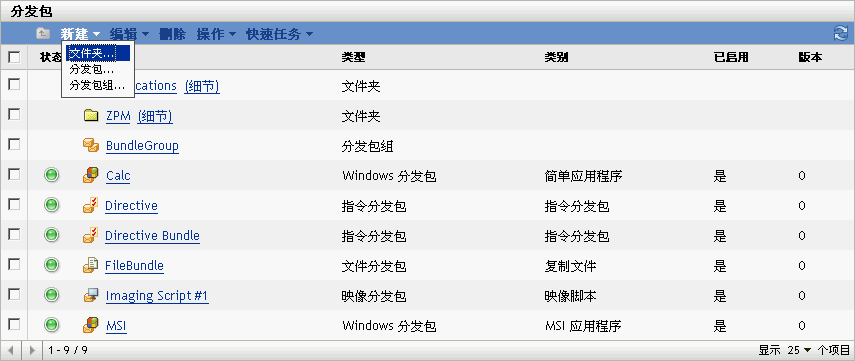Click the 简单应用程序 category cell
The width and height of the screenshot is (855, 361).
[583, 176]
